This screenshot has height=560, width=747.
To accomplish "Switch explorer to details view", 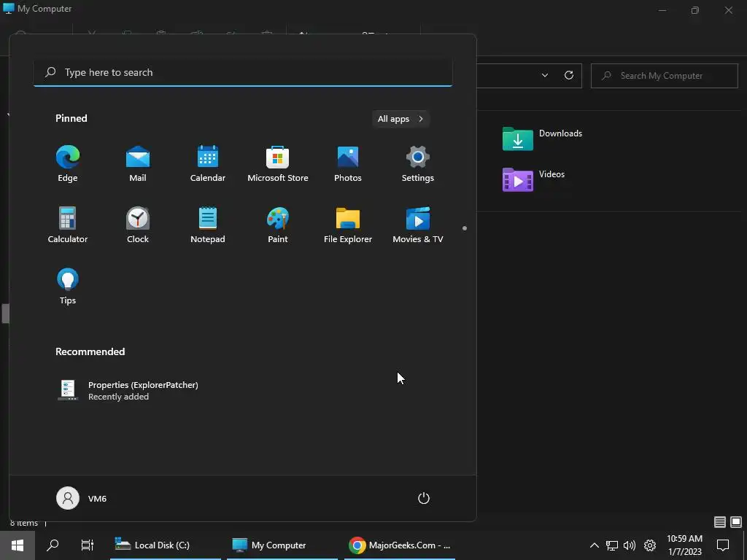I will pyautogui.click(x=720, y=522).
